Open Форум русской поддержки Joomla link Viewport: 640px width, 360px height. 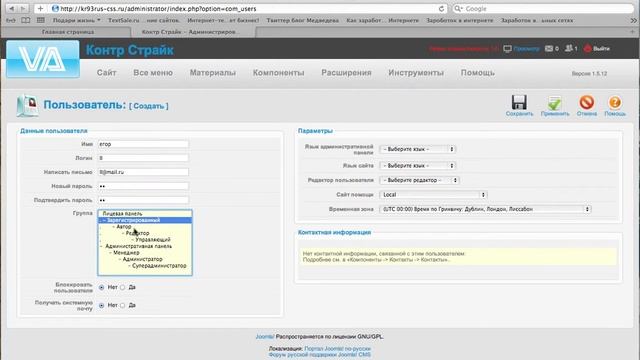[320, 355]
